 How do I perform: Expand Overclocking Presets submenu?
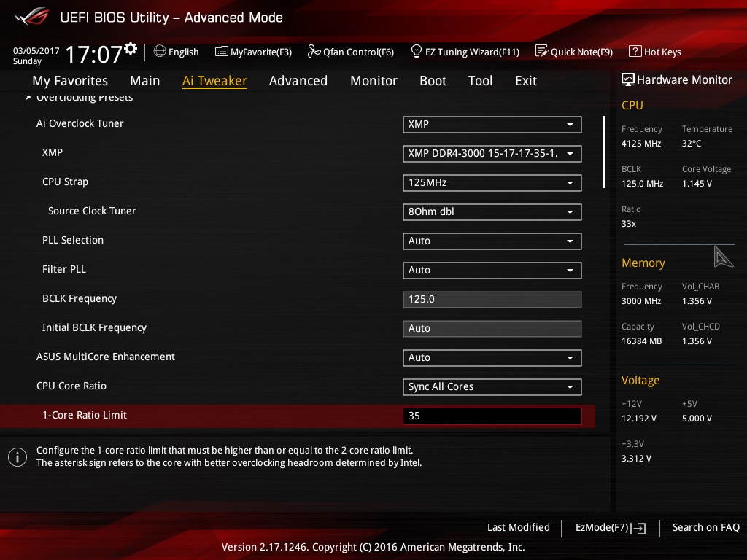(x=80, y=97)
